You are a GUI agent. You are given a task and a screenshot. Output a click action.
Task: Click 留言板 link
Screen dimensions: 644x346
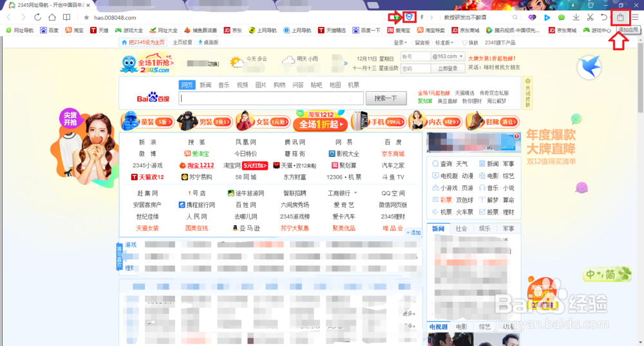click(422, 42)
